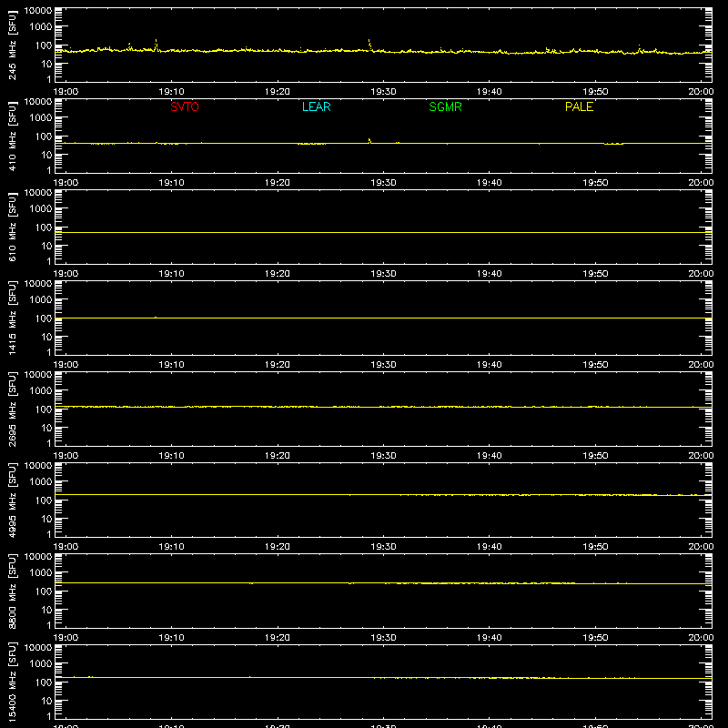Click the 15400 MHz [SFU] axis label
728x728 pixels.
12,682
